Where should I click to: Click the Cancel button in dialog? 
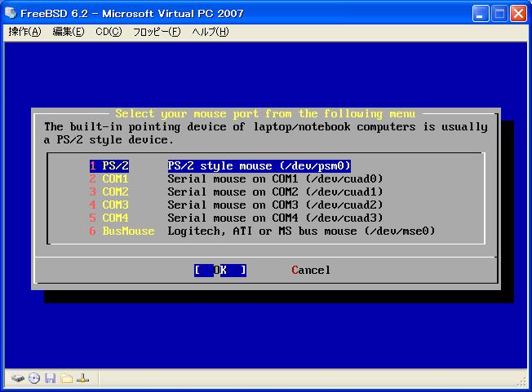click(x=311, y=271)
